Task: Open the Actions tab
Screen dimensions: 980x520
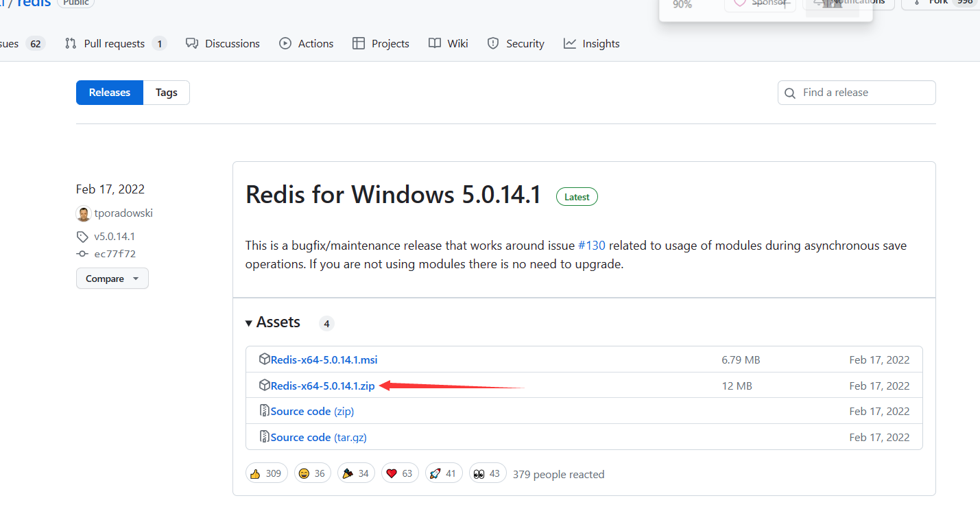Action: pyautogui.click(x=307, y=43)
